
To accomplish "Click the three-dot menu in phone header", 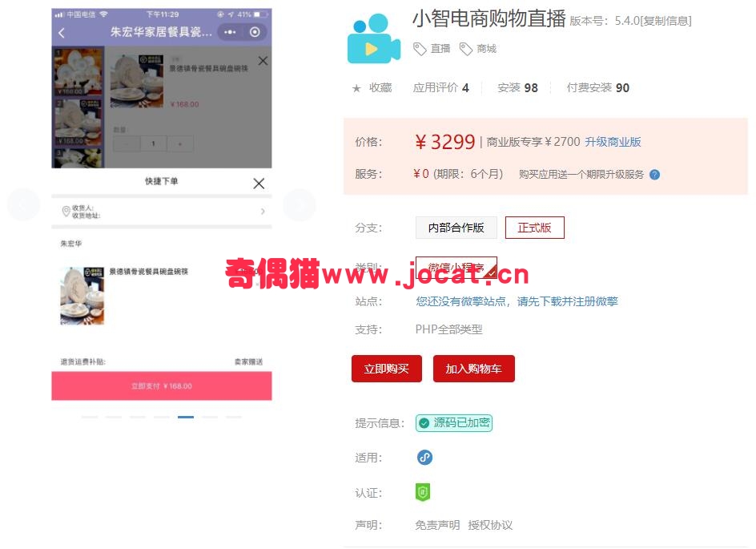I will click(230, 32).
